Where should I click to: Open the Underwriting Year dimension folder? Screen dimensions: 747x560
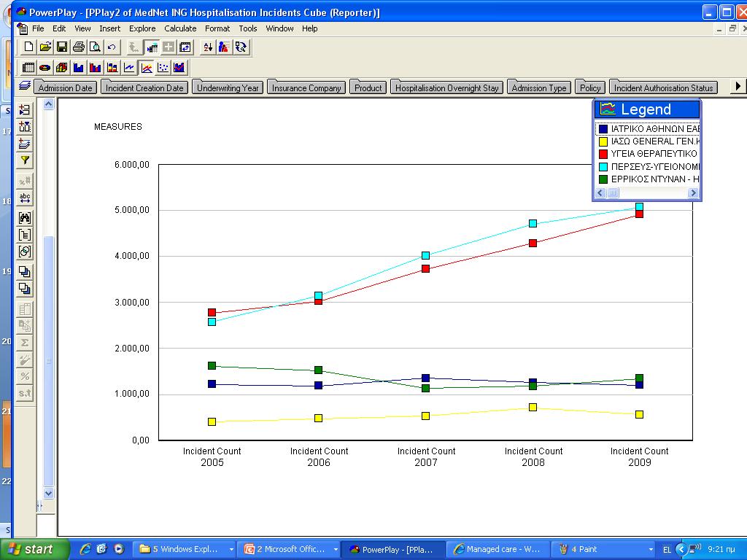click(x=228, y=87)
